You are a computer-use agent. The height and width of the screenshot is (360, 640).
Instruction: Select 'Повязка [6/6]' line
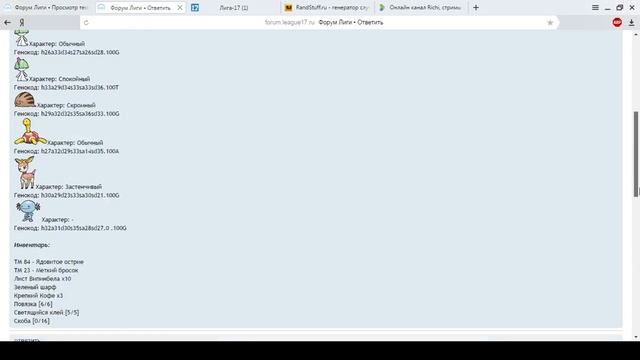(33, 304)
